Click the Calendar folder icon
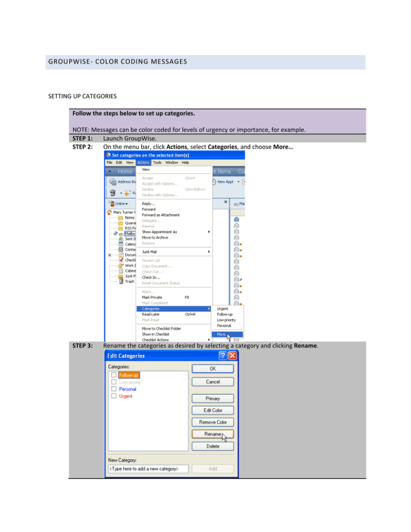Viewport: 411px width, 532px height. [121, 244]
